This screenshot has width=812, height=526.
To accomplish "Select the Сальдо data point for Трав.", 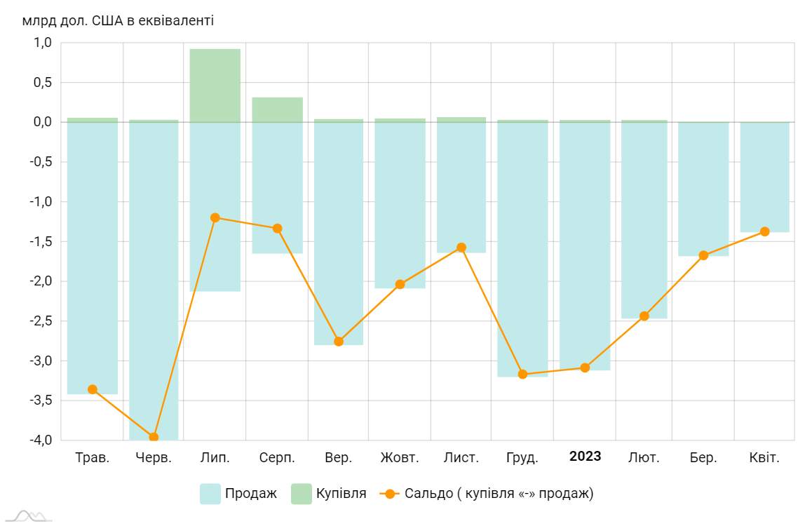I will tap(93, 389).
